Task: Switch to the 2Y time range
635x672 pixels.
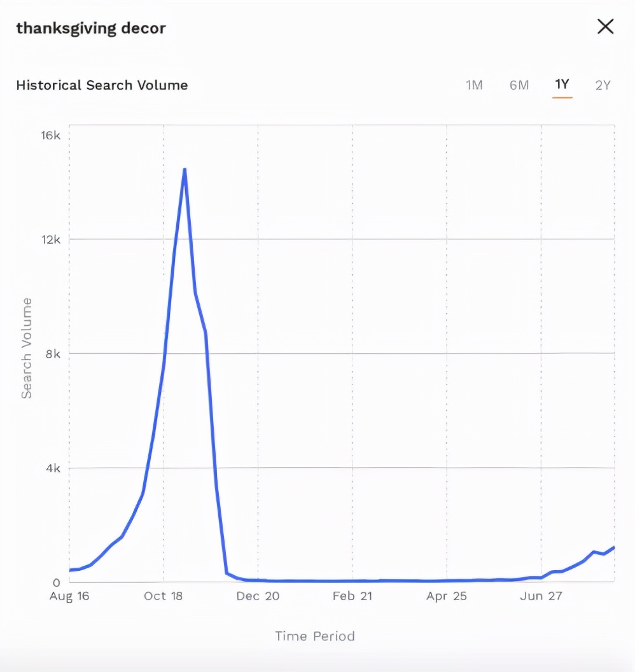Action: click(x=603, y=85)
